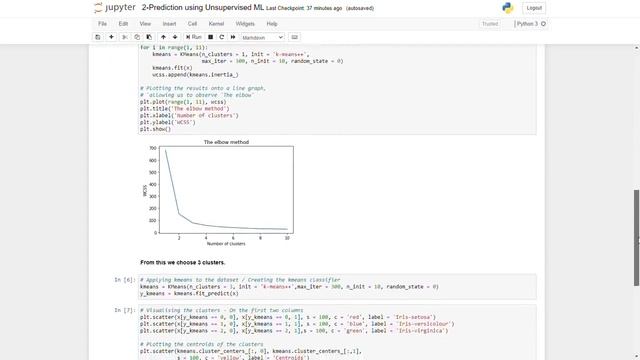Click the In [6]: prompt label
The width and height of the screenshot is (640, 360).
124,280
